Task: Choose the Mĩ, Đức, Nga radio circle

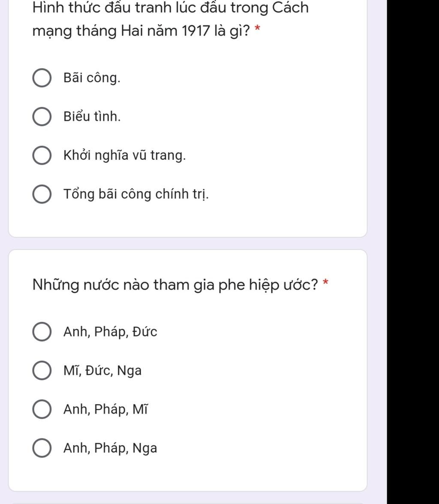Action: 42,371
